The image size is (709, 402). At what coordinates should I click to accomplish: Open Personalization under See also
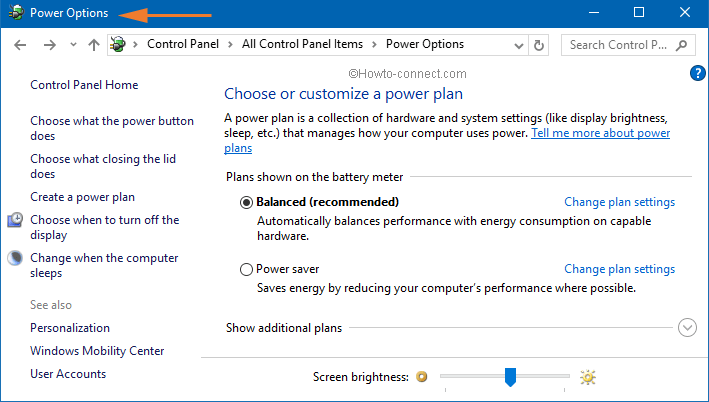pyautogui.click(x=70, y=328)
